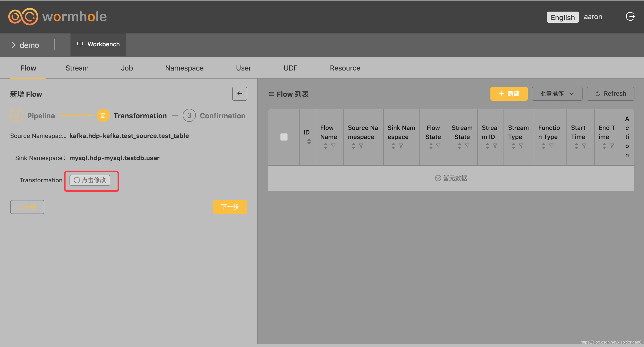Click the 点击修改 transformation button
The image size is (644, 347).
(x=90, y=180)
